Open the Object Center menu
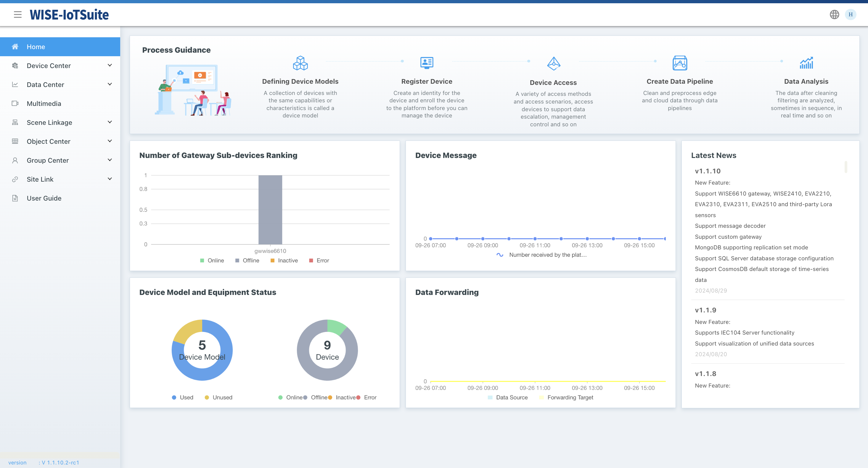The height and width of the screenshot is (468, 868). coord(60,141)
